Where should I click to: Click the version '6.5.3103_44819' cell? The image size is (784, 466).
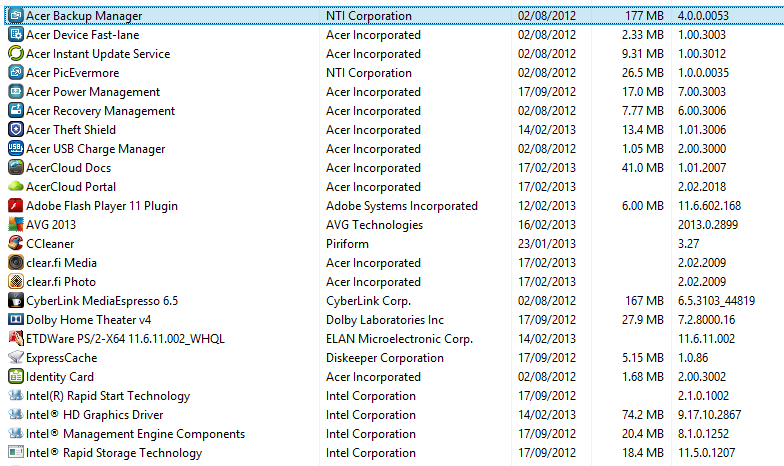click(x=716, y=301)
